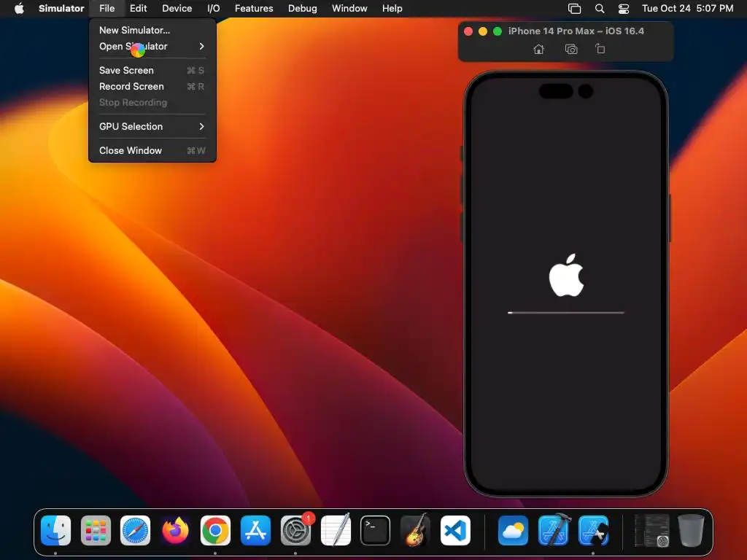Open the Apple menu logo
The width and height of the screenshot is (747, 560).
point(19,8)
